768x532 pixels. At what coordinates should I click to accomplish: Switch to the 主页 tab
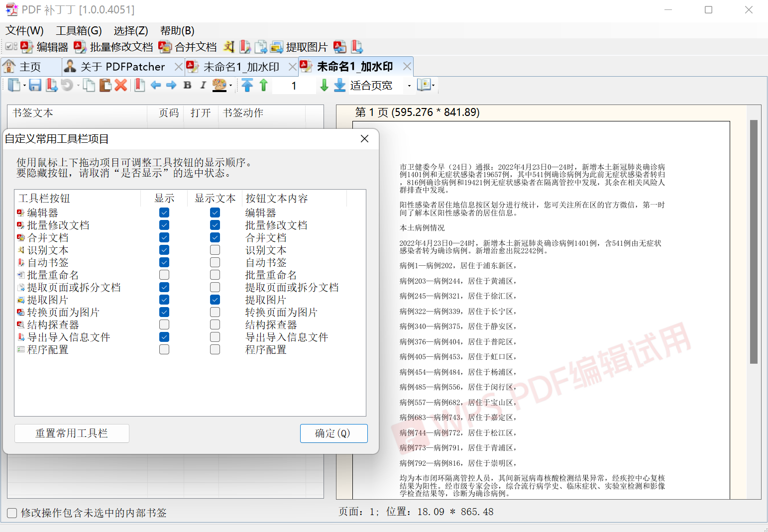[x=31, y=67]
